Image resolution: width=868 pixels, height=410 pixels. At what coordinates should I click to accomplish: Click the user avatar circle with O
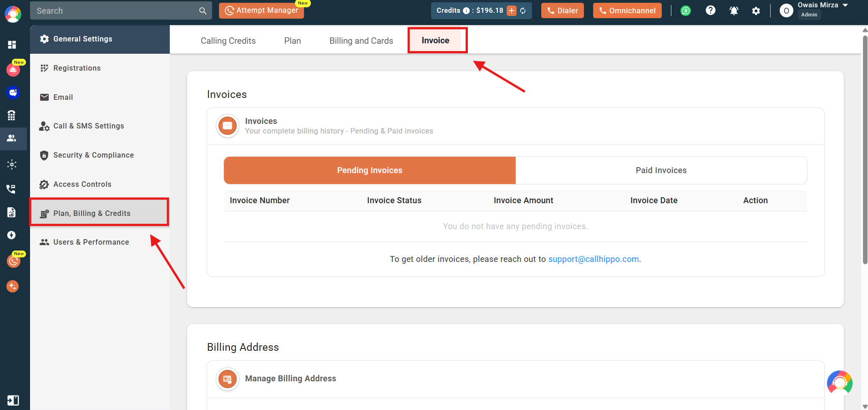(x=786, y=11)
